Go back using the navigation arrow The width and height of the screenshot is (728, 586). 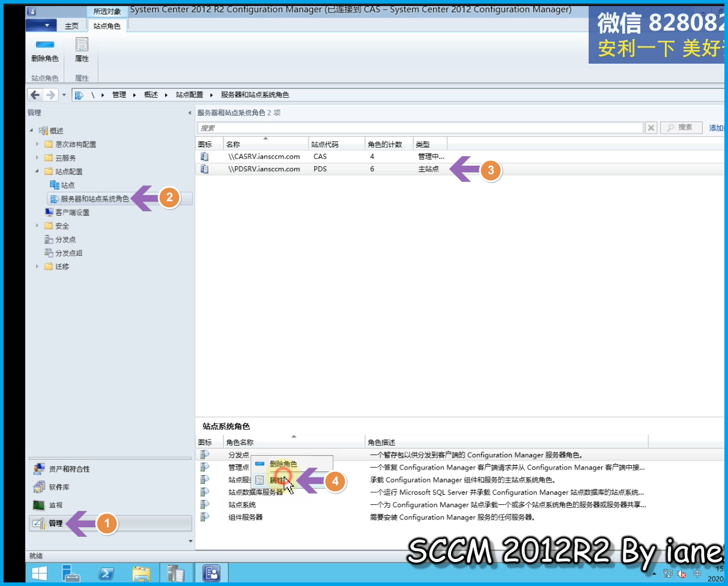35,95
